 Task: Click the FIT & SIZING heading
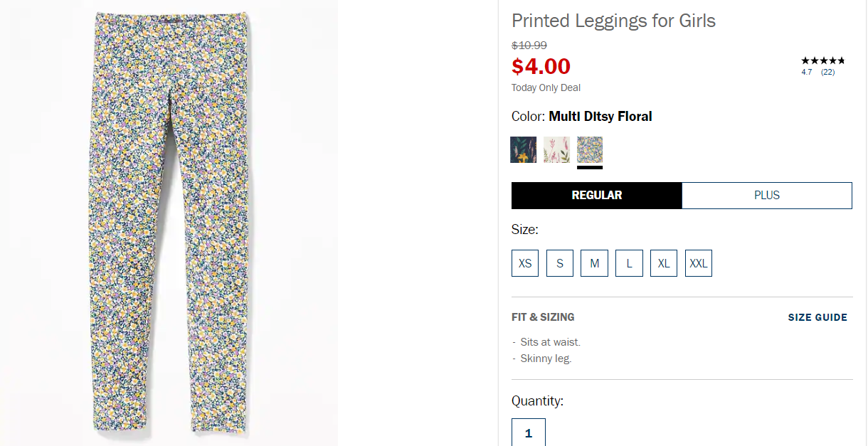click(543, 317)
